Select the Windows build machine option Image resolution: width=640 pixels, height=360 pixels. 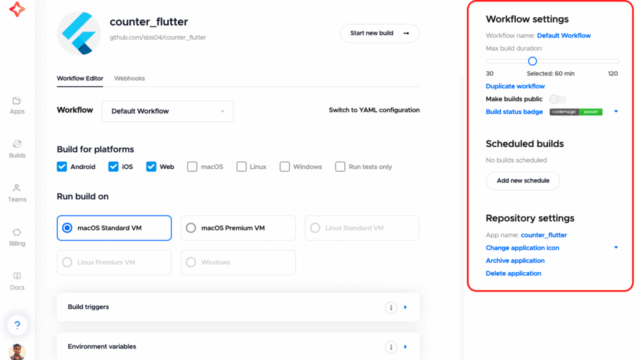coord(238,262)
